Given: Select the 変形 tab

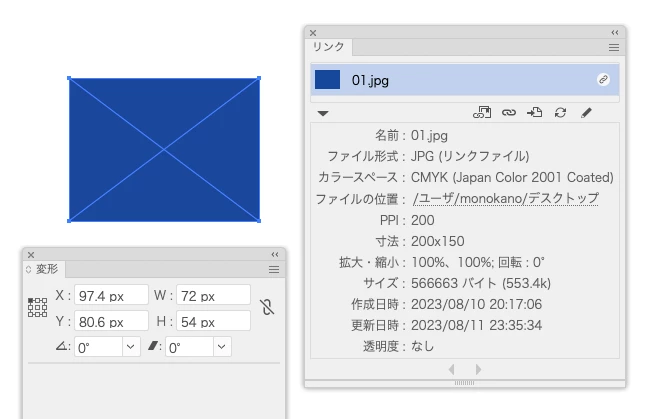Looking at the screenshot, I should click(x=46, y=269).
